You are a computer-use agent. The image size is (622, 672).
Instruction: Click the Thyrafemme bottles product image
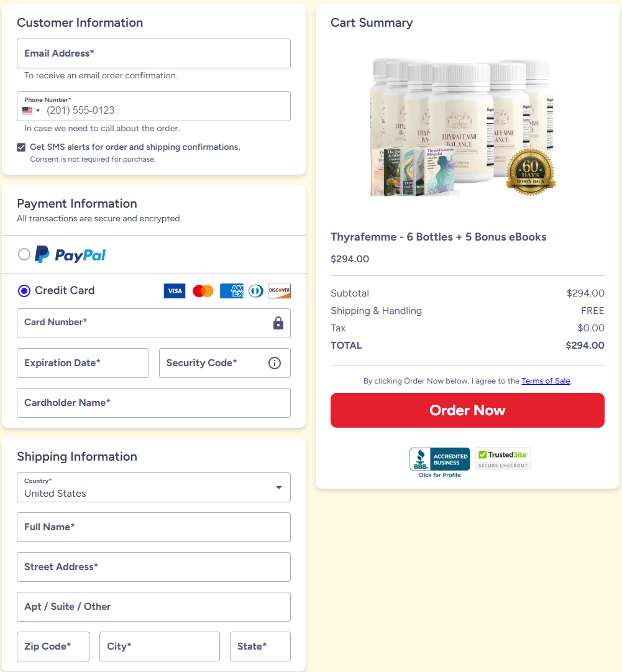[463, 127]
